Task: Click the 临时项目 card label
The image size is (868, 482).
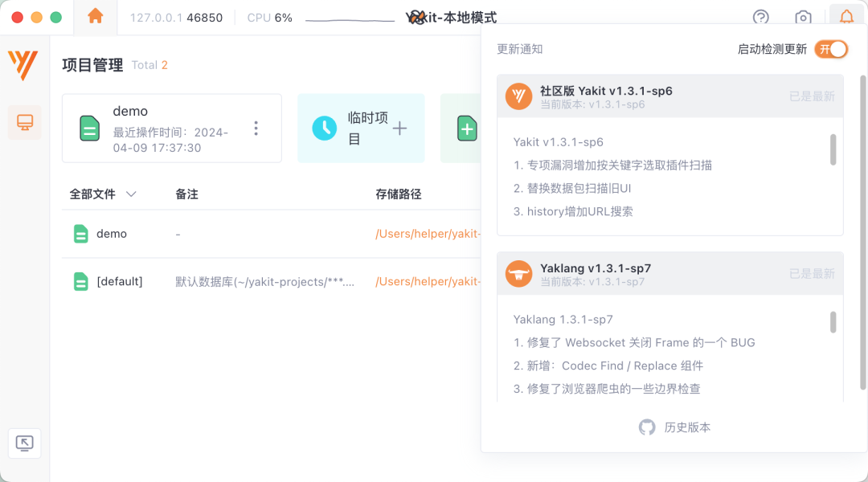Action: tap(367, 129)
